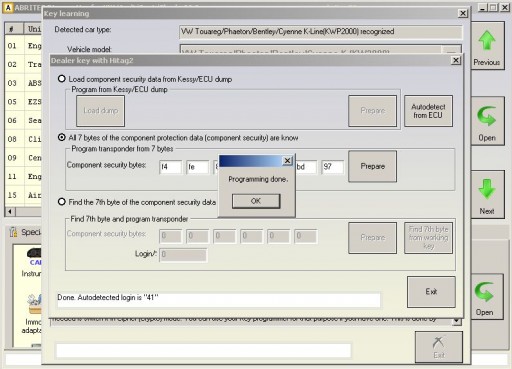
Task: Select unit row 02 Tra in main window
Action: click(x=23, y=64)
